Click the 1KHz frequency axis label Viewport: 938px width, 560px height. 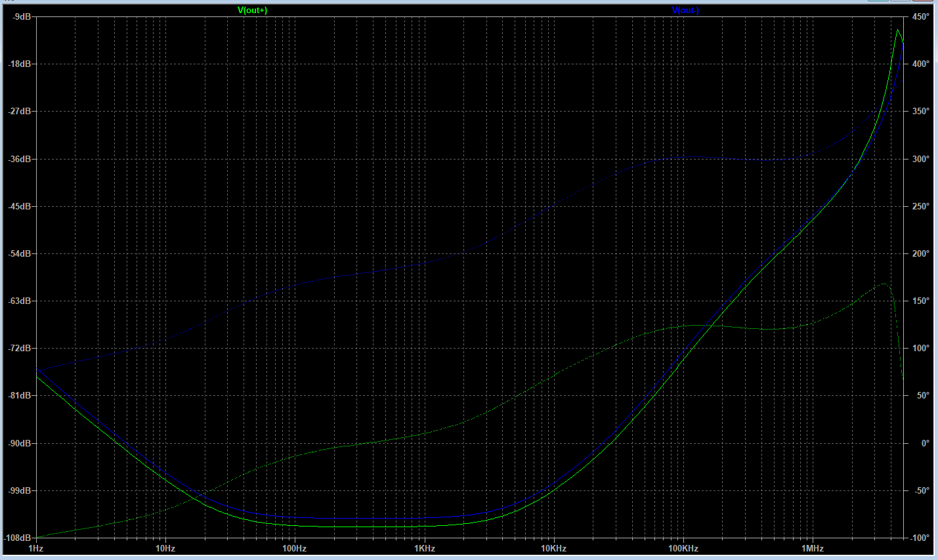click(425, 548)
